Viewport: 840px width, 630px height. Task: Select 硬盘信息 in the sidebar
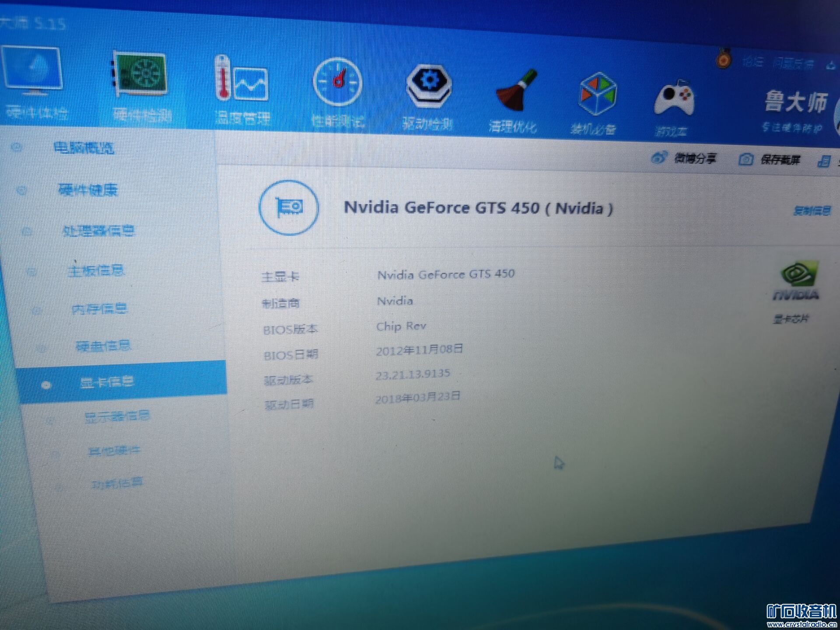pos(103,346)
